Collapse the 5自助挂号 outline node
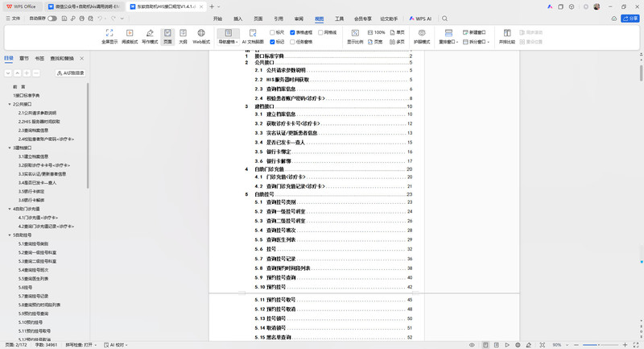The height and width of the screenshot is (349, 644). 10,235
